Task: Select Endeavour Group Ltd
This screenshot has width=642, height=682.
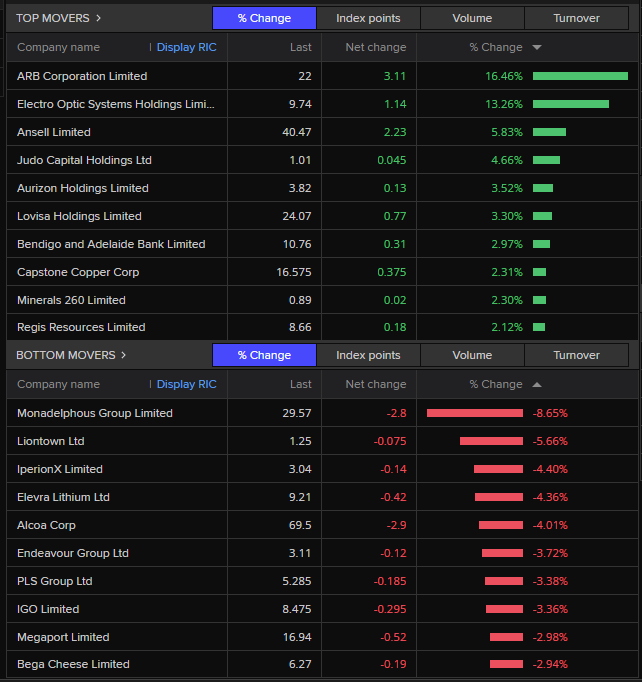Action: pyautogui.click(x=73, y=553)
